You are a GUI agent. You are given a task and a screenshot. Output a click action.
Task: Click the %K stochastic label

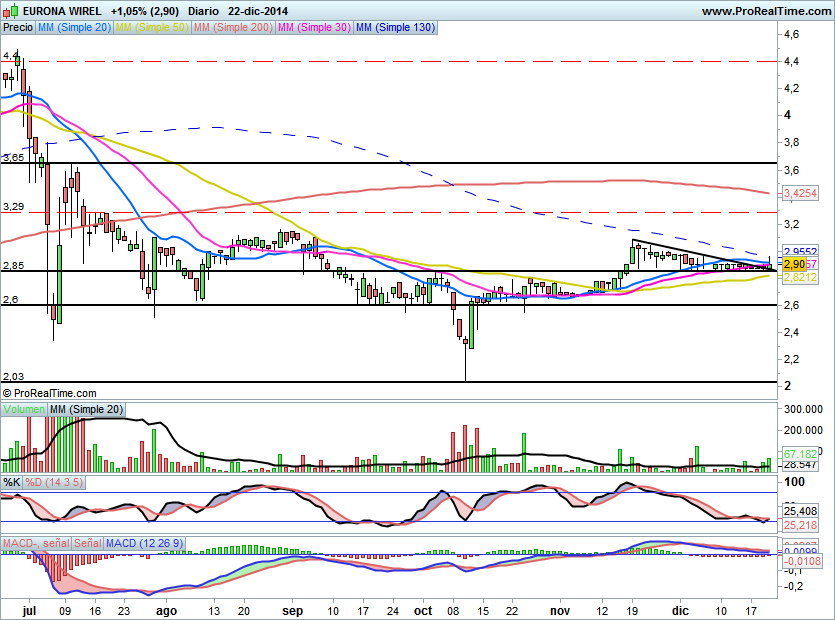click(x=12, y=482)
